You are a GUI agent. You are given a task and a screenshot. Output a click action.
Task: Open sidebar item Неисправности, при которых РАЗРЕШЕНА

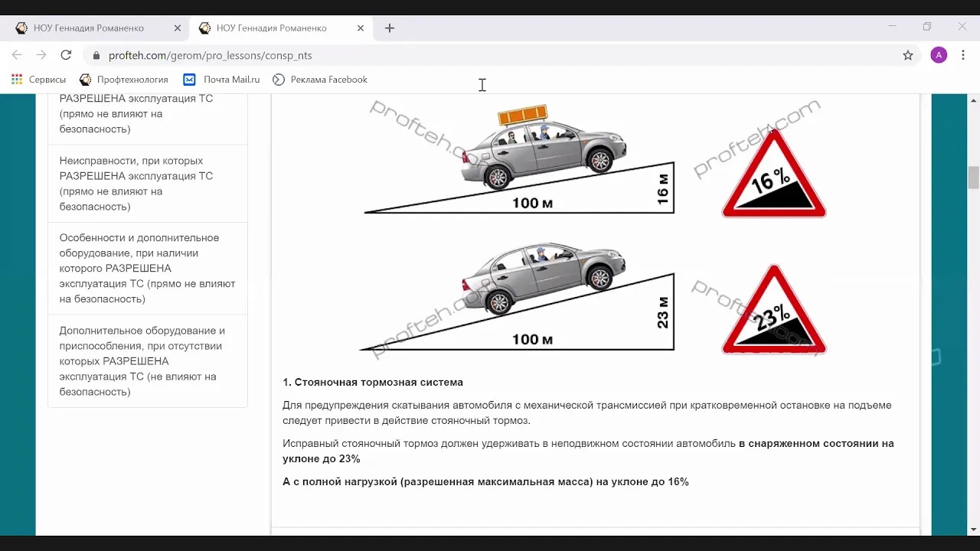tap(148, 184)
